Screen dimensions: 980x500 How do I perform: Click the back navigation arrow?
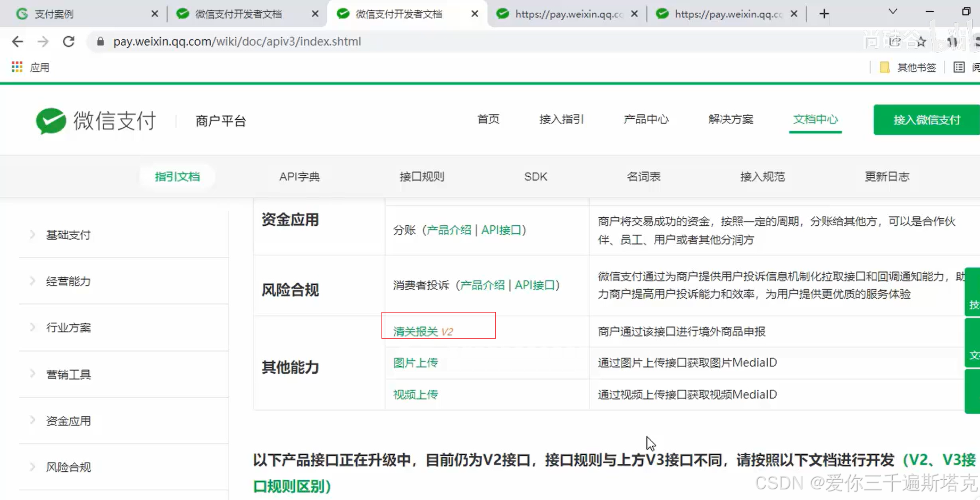pyautogui.click(x=17, y=42)
